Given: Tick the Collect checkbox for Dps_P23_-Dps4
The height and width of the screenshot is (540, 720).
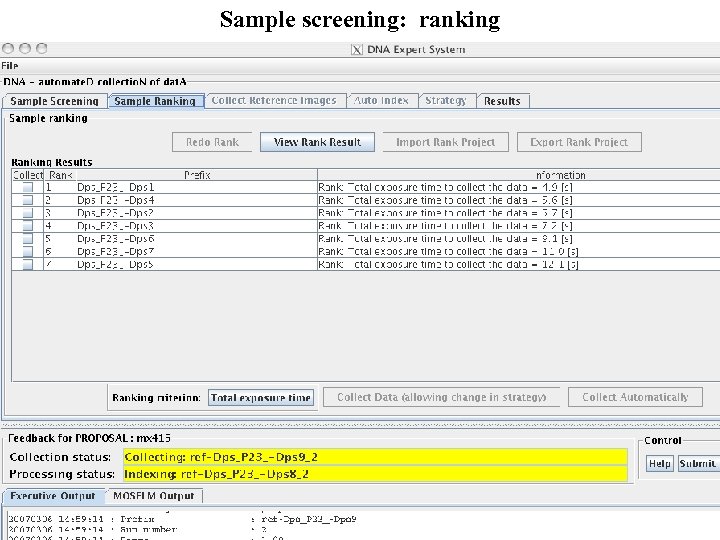Looking at the screenshot, I should [x=28, y=200].
